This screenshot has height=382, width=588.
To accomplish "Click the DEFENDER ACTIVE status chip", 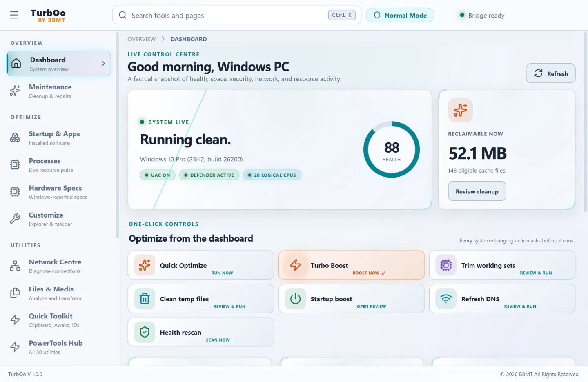I will [209, 175].
